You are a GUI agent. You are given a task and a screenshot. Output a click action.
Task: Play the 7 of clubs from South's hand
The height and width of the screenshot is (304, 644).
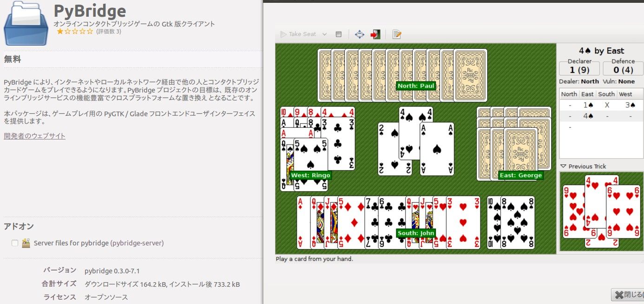click(371, 222)
